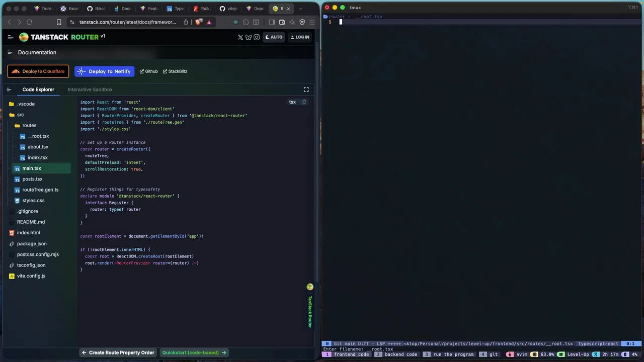Collapse the src folder
This screenshot has height=362, width=644.
coord(20,115)
